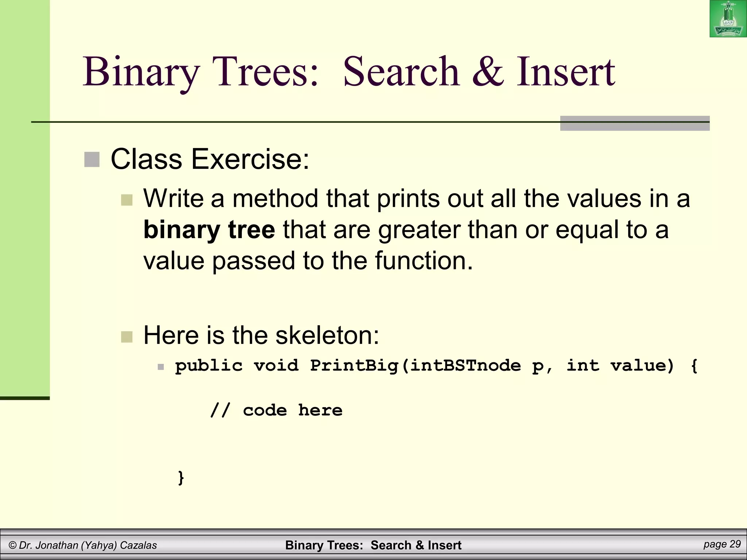747x560 pixels.
Task: Select 'Here is the skeleton:' text
Action: [261, 335]
